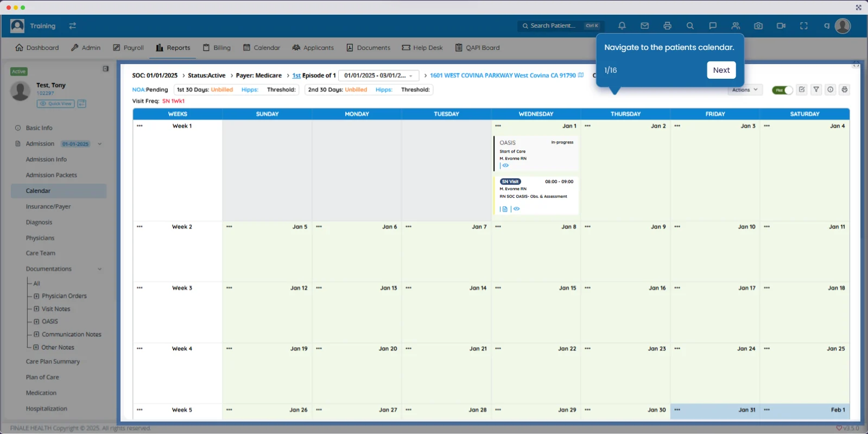Open the episode date range dropdown
The image size is (868, 434).
378,76
